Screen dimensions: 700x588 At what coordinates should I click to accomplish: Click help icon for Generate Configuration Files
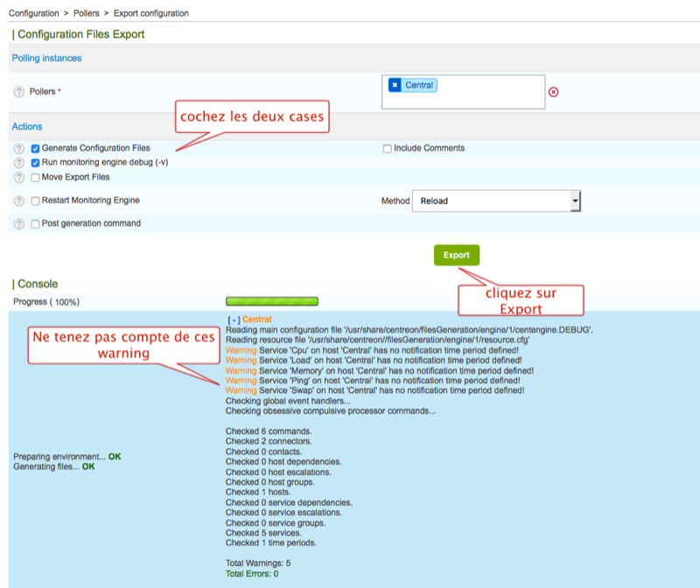[x=19, y=149]
